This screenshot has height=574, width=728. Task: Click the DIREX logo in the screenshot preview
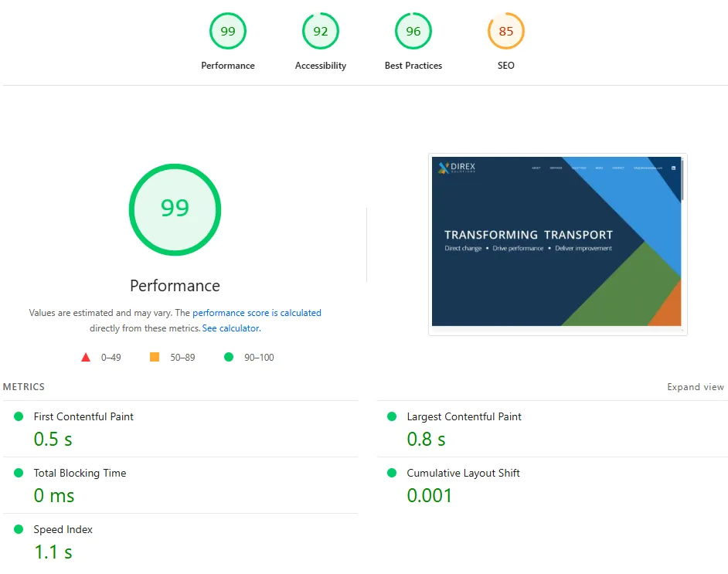pyautogui.click(x=457, y=168)
